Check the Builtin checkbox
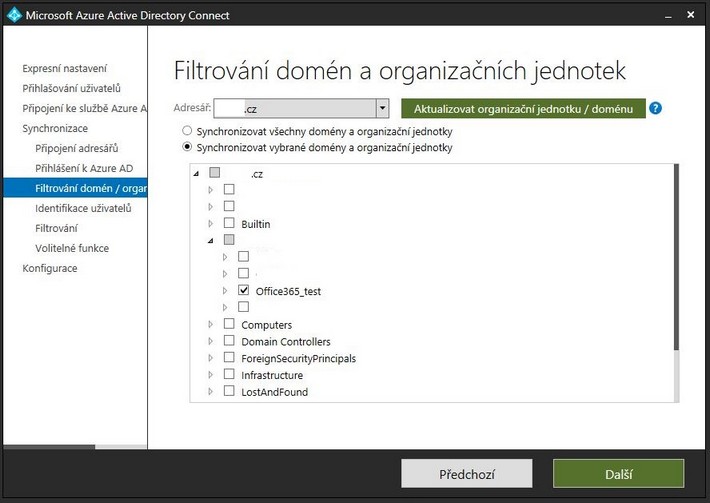Image resolution: width=710 pixels, height=503 pixels. [229, 223]
